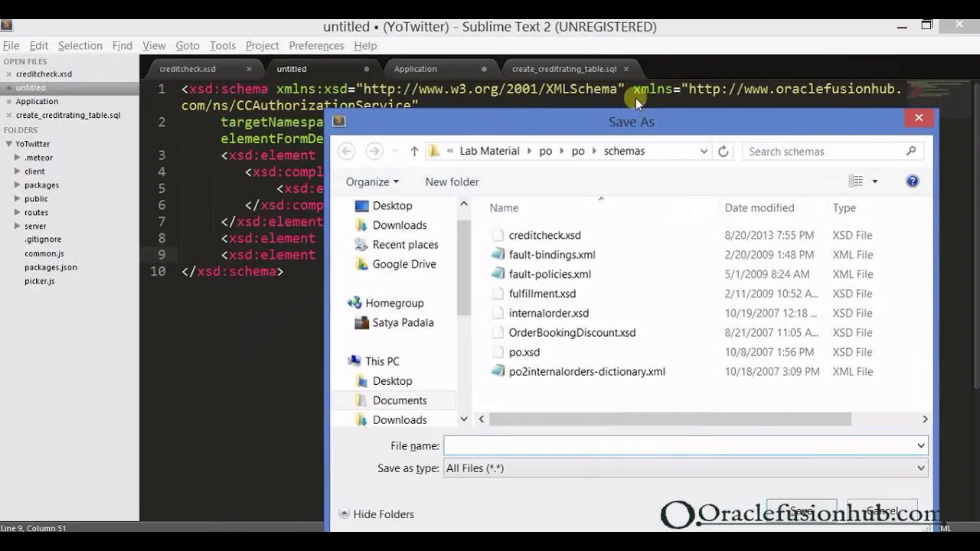Viewport: 980px width, 551px height.
Task: Expand the address path history dropdown
Action: (x=704, y=151)
